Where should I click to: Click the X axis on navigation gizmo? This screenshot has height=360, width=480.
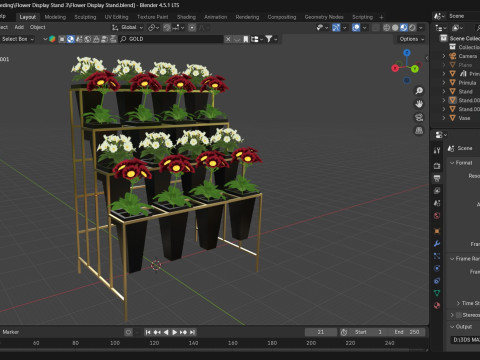pos(395,68)
